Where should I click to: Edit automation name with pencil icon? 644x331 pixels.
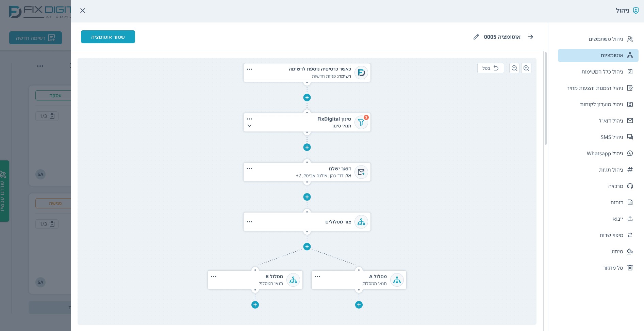(476, 37)
